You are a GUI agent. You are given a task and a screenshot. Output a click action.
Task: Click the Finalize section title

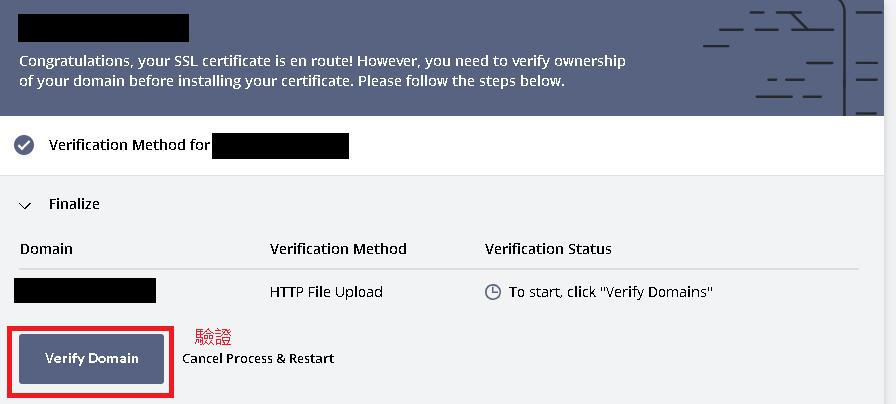coord(74,204)
